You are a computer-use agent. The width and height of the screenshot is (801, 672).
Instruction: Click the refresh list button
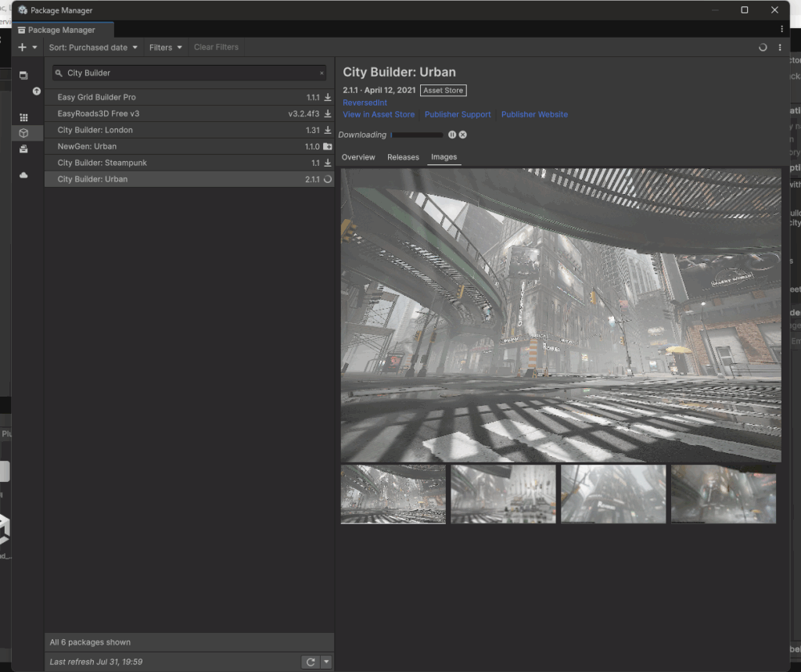(311, 662)
